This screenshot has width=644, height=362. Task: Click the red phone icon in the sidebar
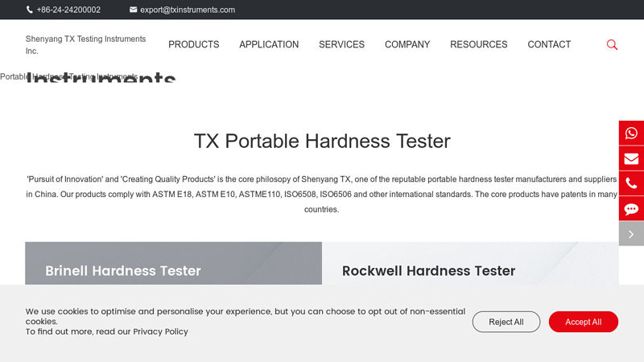coord(631,183)
